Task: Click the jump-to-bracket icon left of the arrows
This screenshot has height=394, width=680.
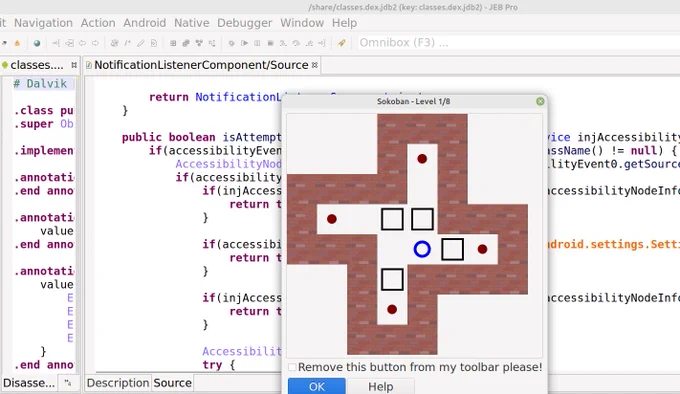Action: 56,43
